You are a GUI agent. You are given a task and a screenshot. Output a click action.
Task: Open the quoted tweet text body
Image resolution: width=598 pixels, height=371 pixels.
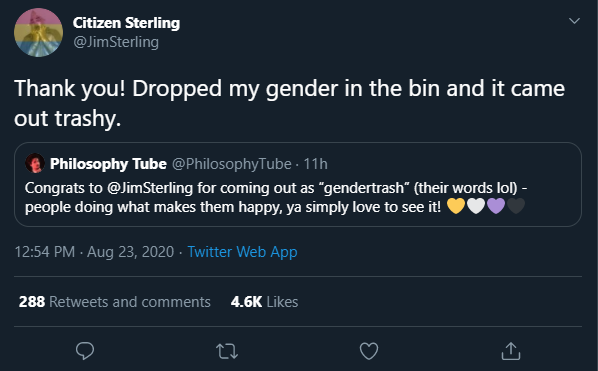276,198
